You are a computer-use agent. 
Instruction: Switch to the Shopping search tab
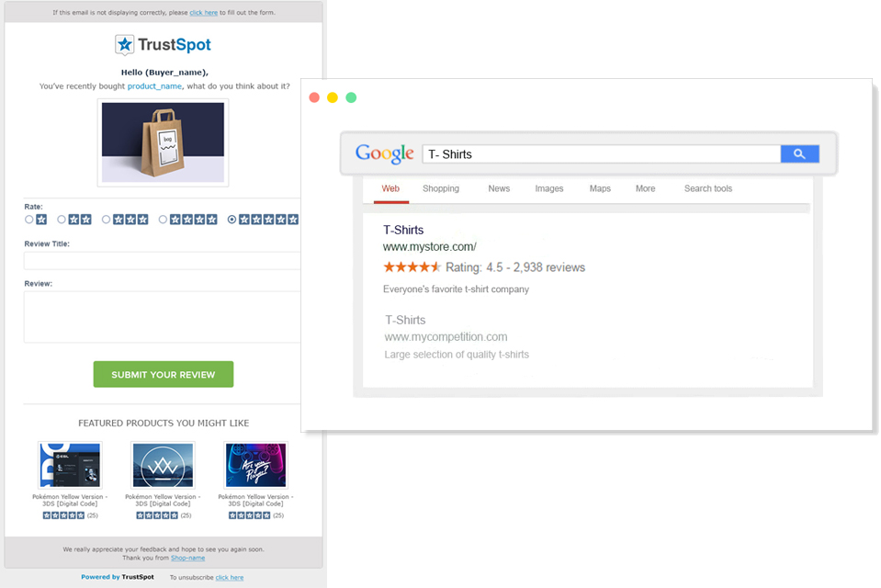pos(441,188)
